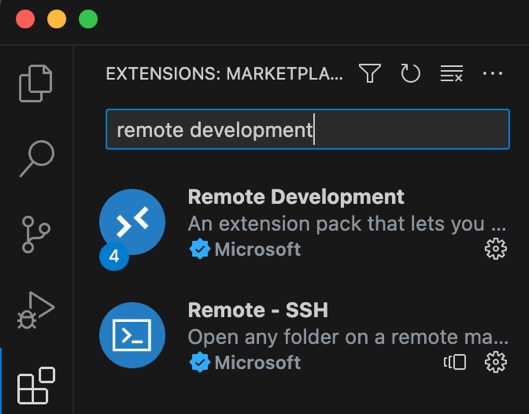
Task: Click Microsoft publisher under Remote Development
Action: coord(257,249)
